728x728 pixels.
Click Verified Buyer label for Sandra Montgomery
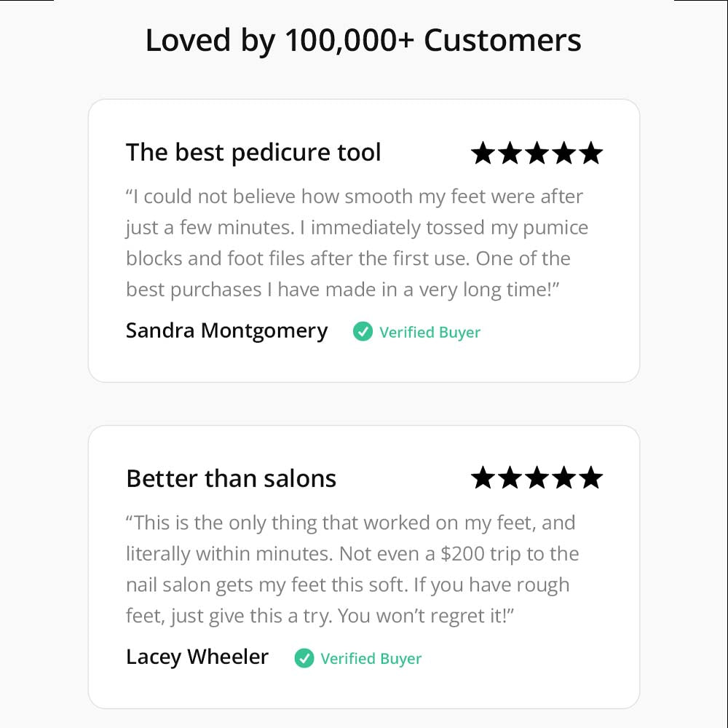pyautogui.click(x=430, y=333)
